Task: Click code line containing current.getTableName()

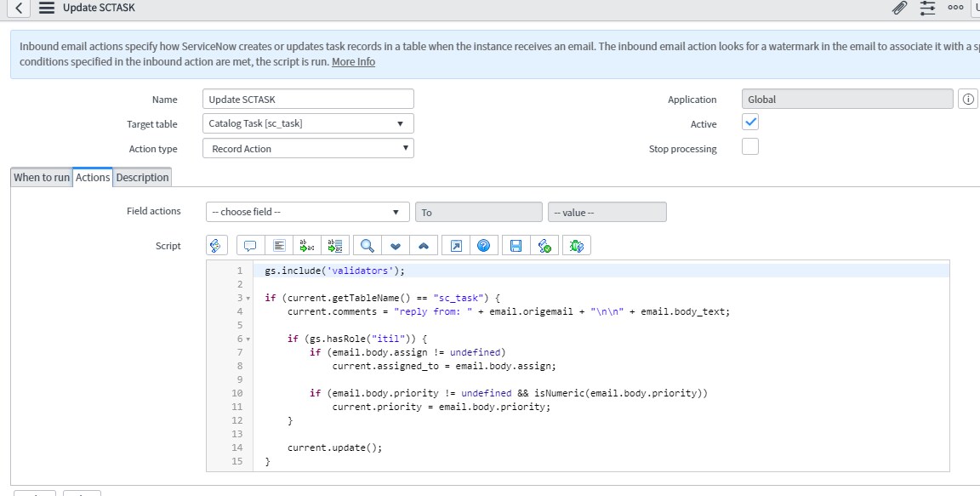Action: (x=383, y=298)
